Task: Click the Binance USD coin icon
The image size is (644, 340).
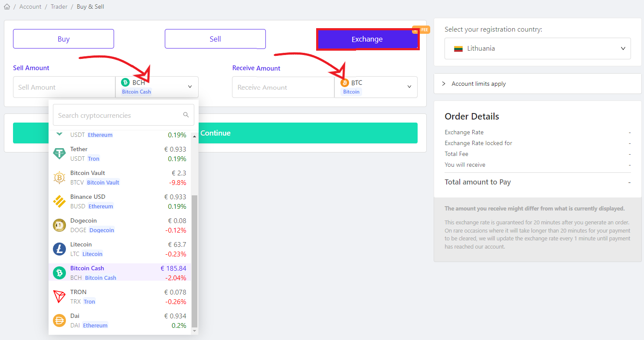Action: pyautogui.click(x=59, y=201)
